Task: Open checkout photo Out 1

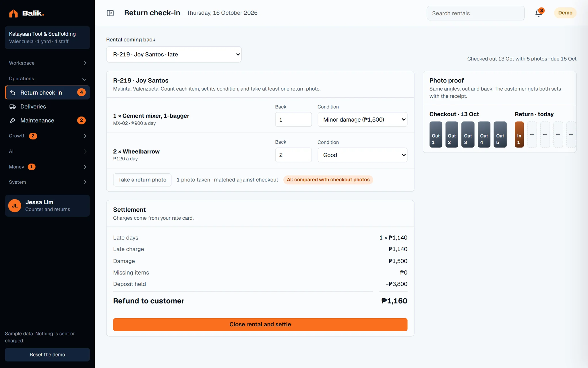Action: point(436,135)
